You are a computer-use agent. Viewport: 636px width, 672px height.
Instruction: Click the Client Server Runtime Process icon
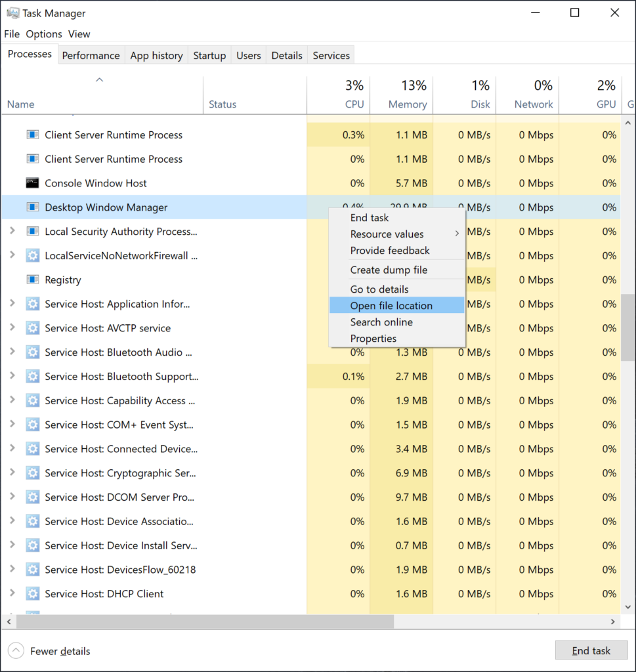[x=33, y=135]
